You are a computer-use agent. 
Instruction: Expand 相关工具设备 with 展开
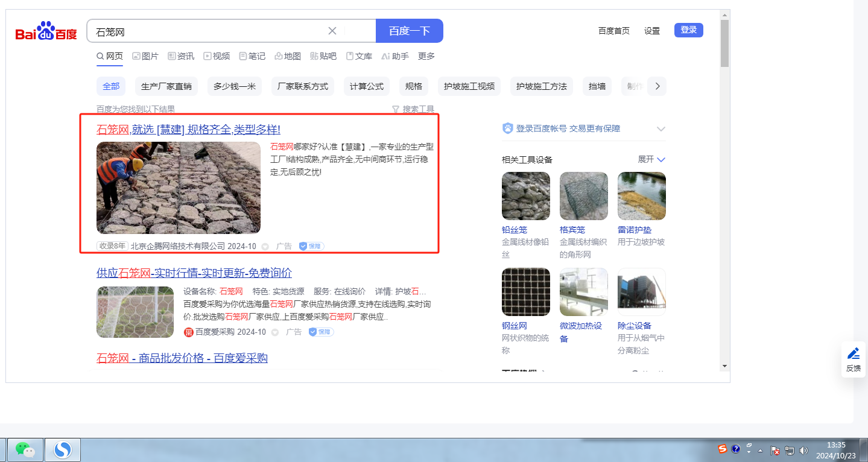click(x=651, y=159)
